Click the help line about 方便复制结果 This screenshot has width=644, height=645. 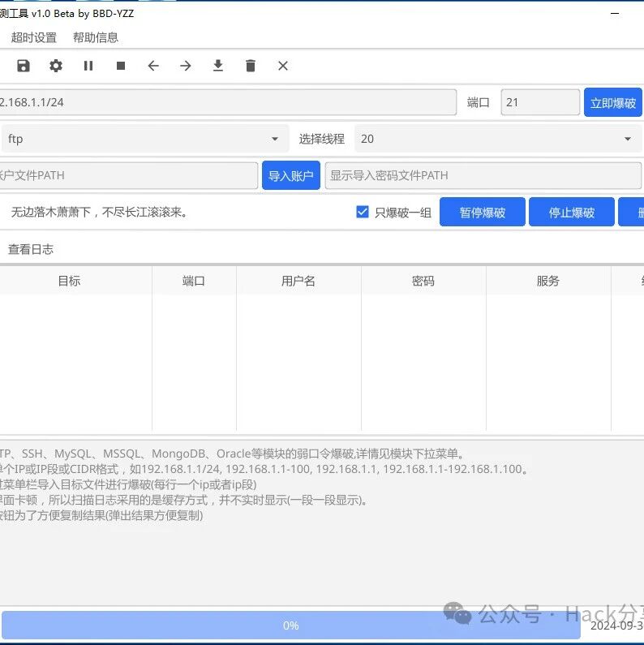click(101, 515)
